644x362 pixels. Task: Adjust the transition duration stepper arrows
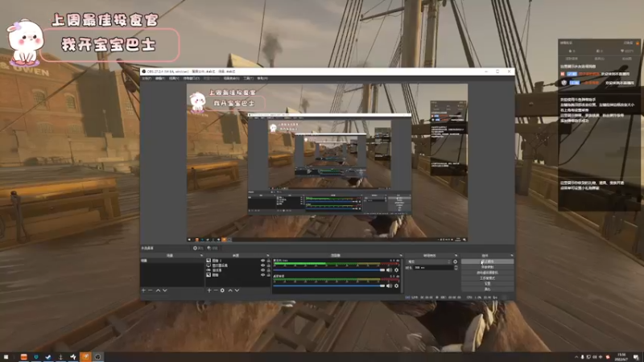456,268
